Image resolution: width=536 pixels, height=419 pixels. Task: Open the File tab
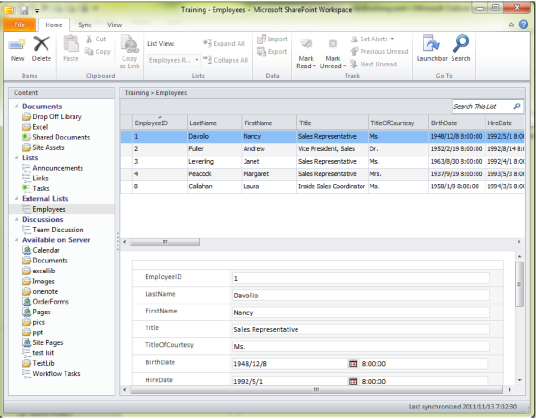tap(19, 25)
